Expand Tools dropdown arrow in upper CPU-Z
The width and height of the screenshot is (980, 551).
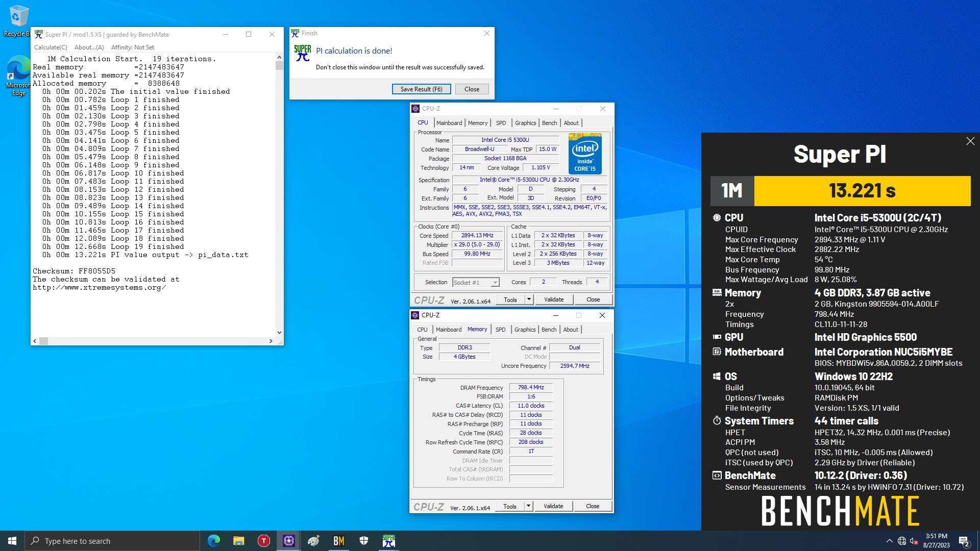pos(529,299)
